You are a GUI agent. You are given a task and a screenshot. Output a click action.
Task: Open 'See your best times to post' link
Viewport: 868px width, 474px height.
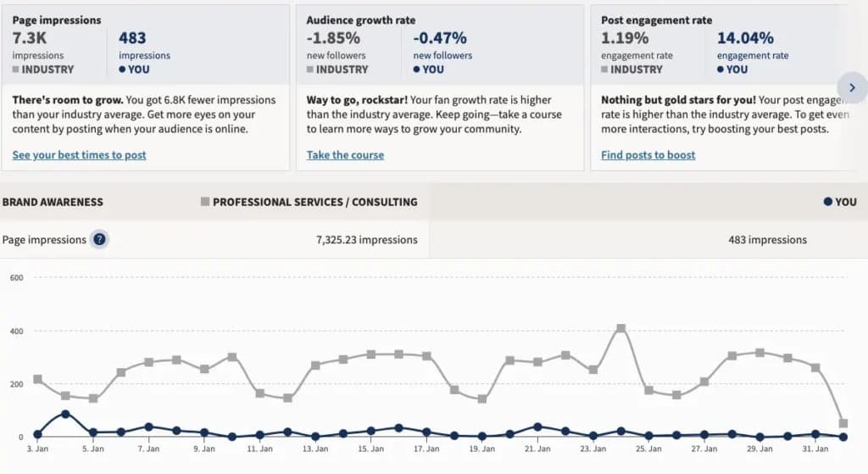pyautogui.click(x=79, y=155)
